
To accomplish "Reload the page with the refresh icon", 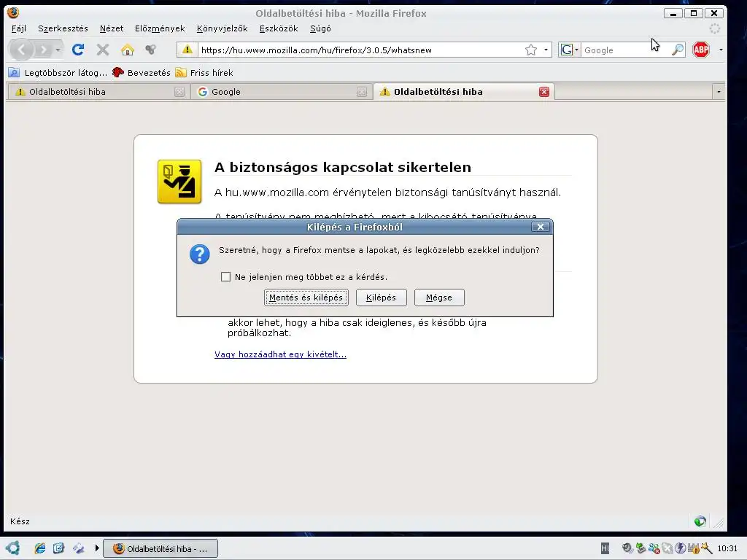I will (78, 50).
